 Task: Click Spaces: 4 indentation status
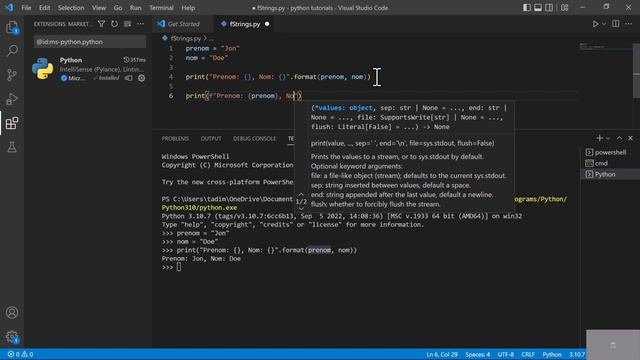tap(478, 354)
